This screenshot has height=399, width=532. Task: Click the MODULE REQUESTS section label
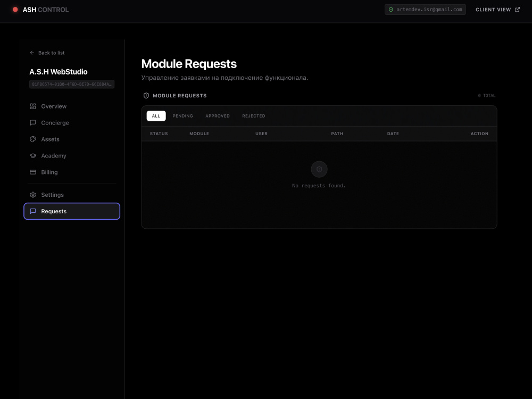pos(179,96)
